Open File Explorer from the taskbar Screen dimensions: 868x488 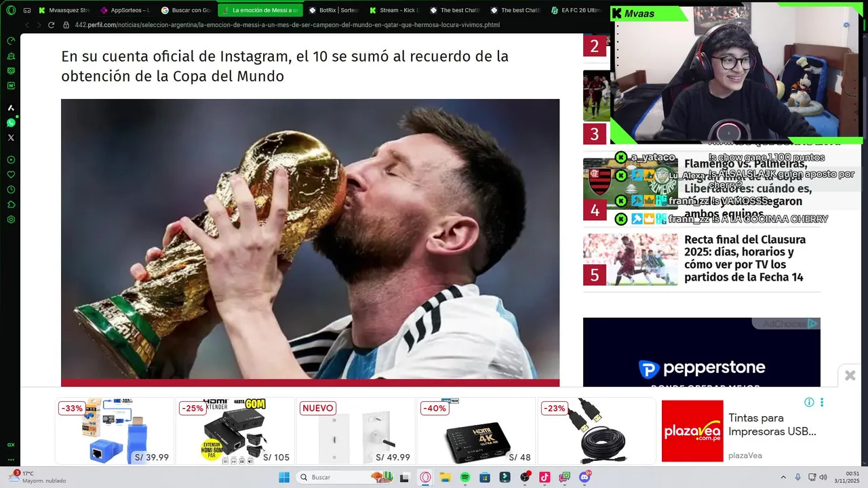445,477
